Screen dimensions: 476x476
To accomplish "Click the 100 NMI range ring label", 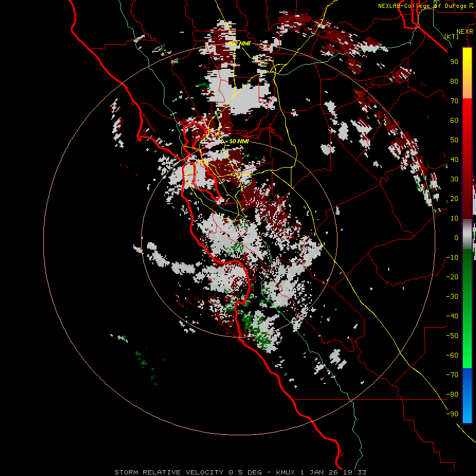I will click(239, 43).
